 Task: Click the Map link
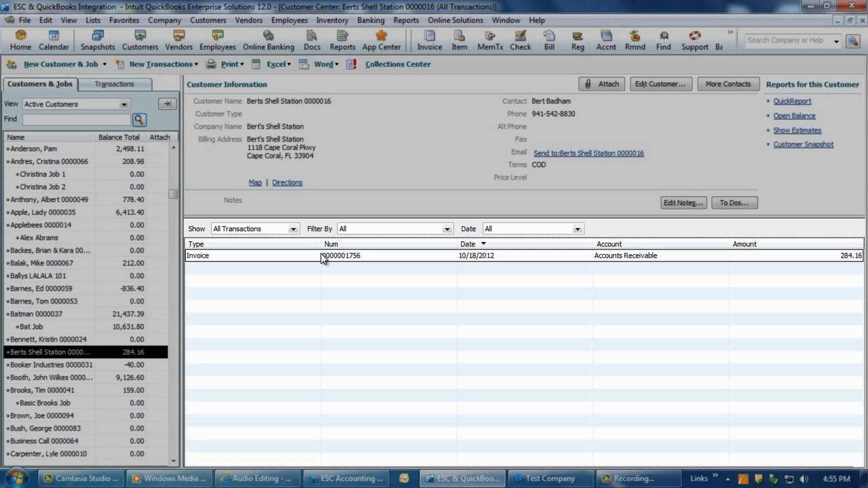tap(255, 183)
